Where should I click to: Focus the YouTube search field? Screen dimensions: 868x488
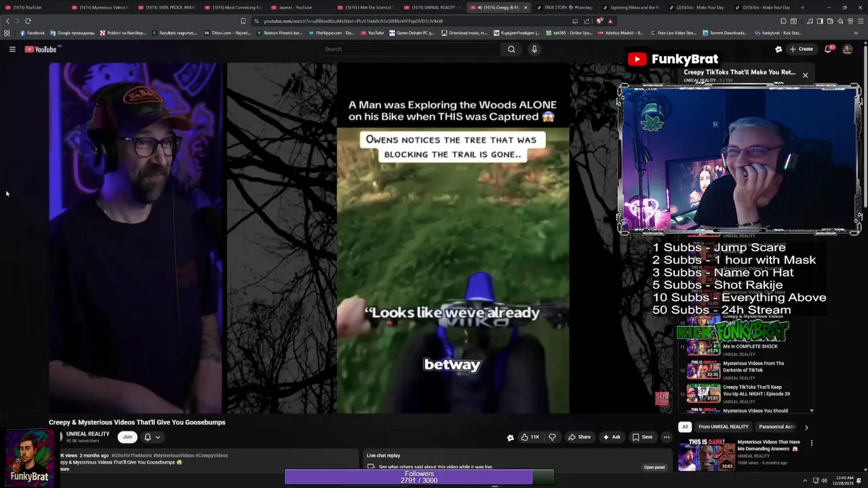[x=410, y=49]
